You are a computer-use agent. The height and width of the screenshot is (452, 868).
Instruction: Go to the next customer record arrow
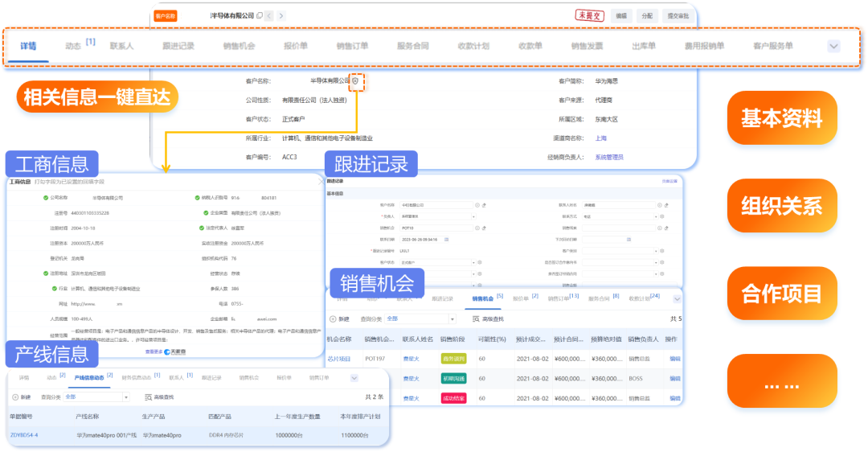(281, 16)
